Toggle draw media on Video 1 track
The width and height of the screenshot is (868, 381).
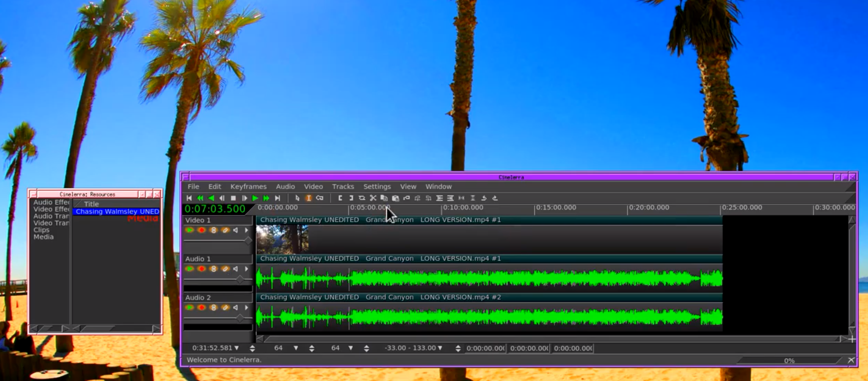[x=225, y=230]
